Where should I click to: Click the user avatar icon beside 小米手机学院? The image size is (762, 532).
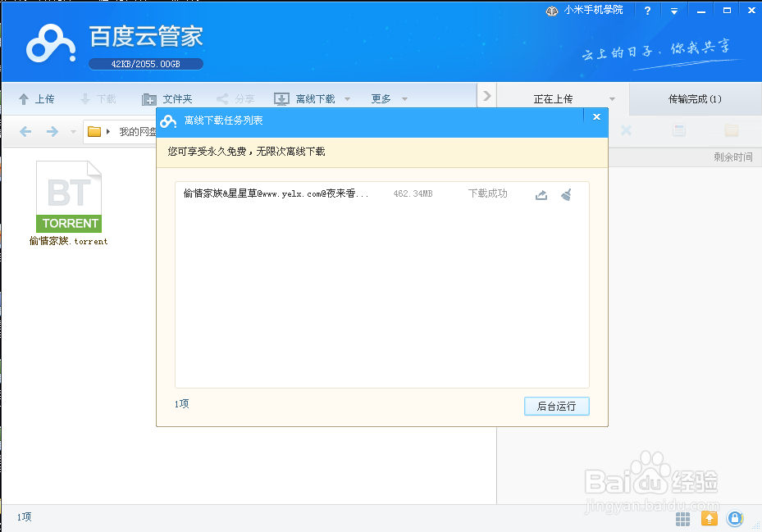point(552,11)
